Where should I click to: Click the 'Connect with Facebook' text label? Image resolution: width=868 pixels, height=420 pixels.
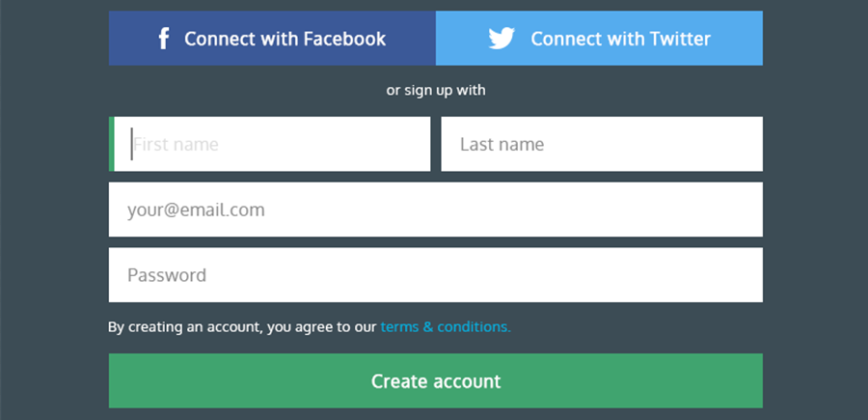(x=285, y=39)
